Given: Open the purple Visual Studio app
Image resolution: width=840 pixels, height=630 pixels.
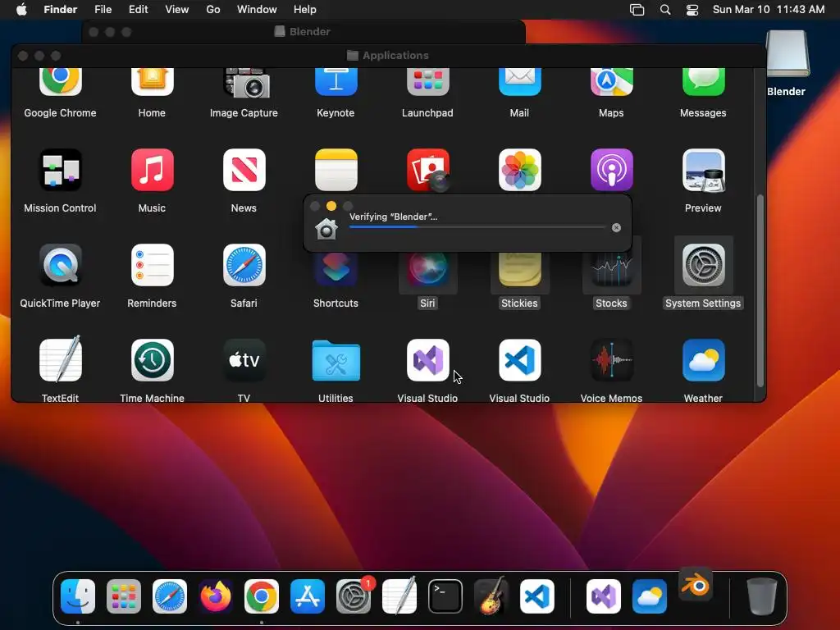Looking at the screenshot, I should [427, 360].
